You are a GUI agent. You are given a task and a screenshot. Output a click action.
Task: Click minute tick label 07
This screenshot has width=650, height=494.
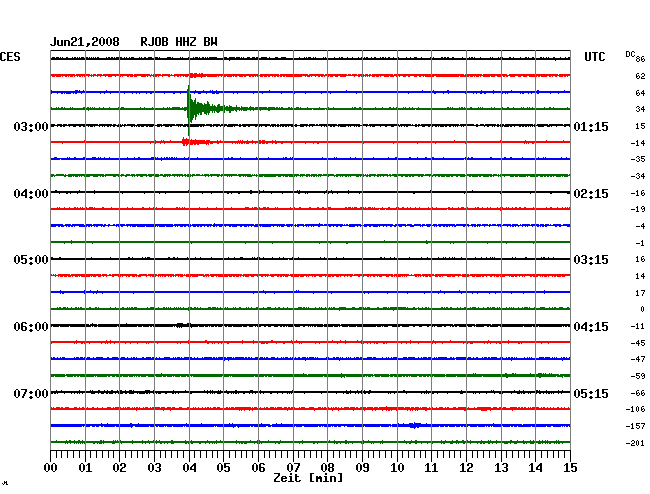tap(293, 468)
